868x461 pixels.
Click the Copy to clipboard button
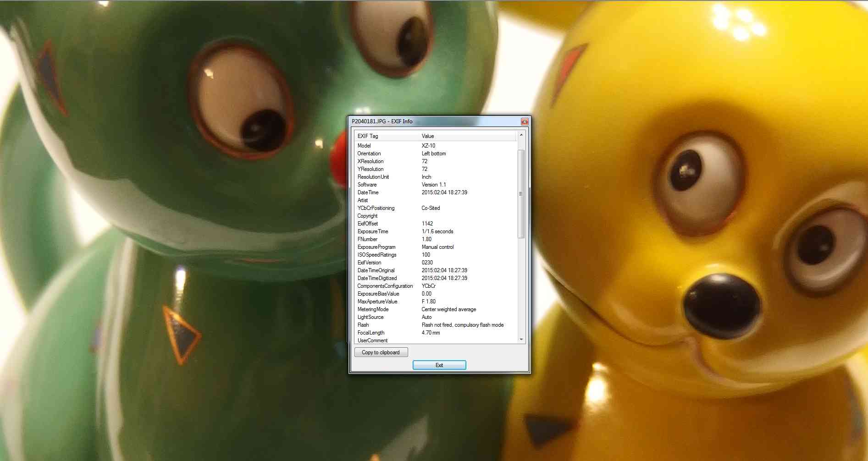pos(381,352)
